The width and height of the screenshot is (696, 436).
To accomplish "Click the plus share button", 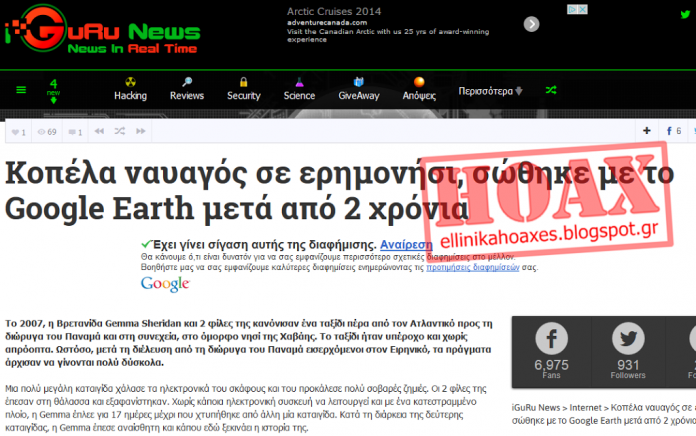I will [646, 131].
